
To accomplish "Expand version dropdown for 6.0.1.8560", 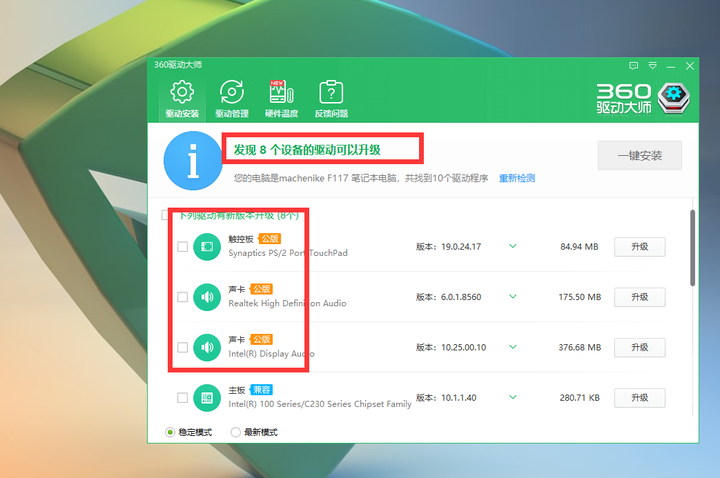I will tap(513, 297).
